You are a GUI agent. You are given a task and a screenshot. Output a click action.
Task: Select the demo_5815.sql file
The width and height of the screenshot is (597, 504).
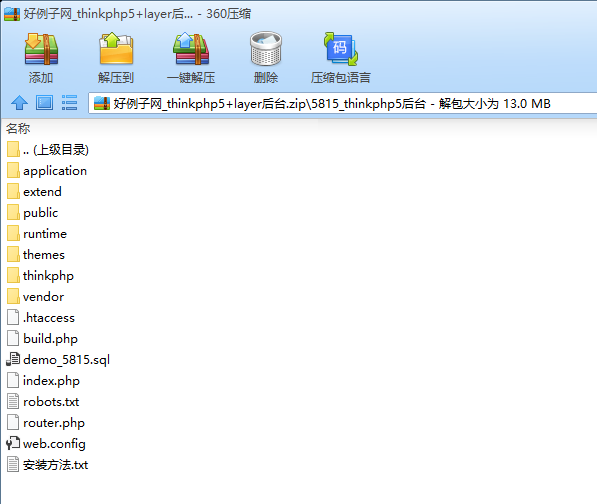[58, 360]
